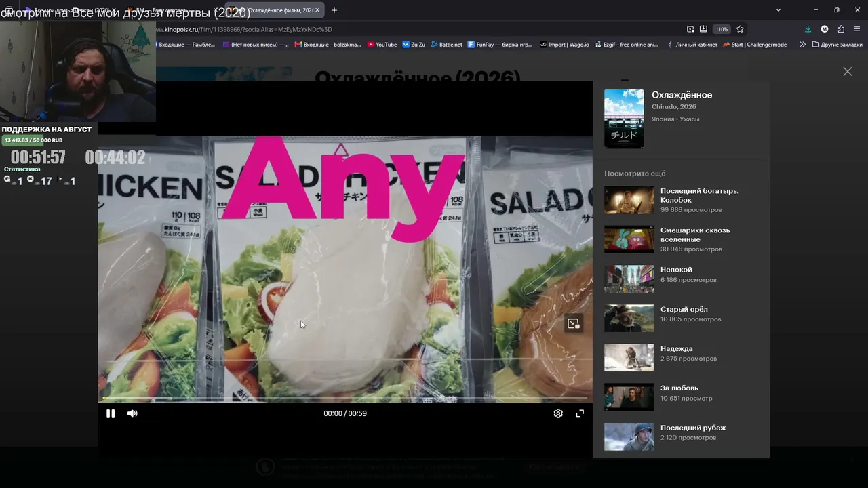Open a new browser tab
Viewport: 868px width, 488px height.
point(334,10)
